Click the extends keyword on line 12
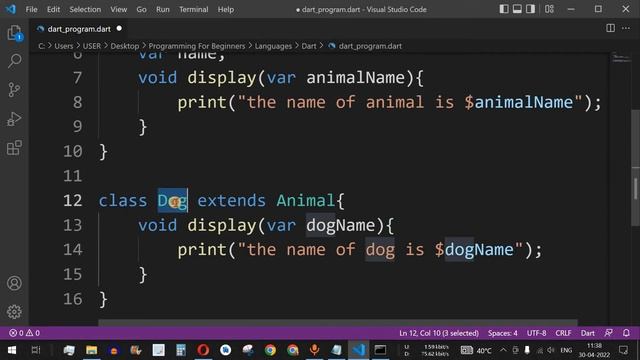Screen dimensions: 640x360 click(x=231, y=200)
